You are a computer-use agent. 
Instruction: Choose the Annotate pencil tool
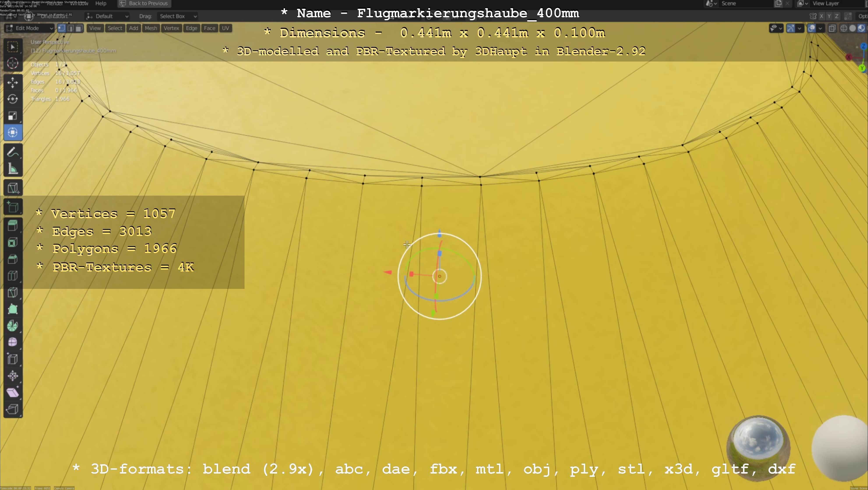click(x=13, y=152)
